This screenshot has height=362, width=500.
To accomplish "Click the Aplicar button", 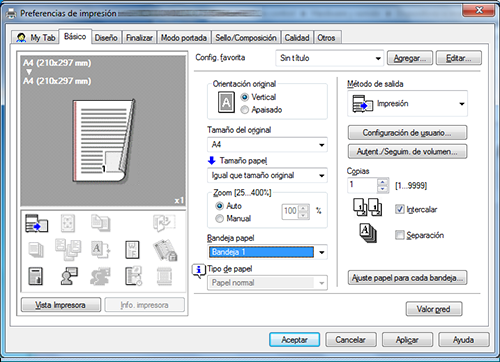I will pyautogui.click(x=407, y=340).
